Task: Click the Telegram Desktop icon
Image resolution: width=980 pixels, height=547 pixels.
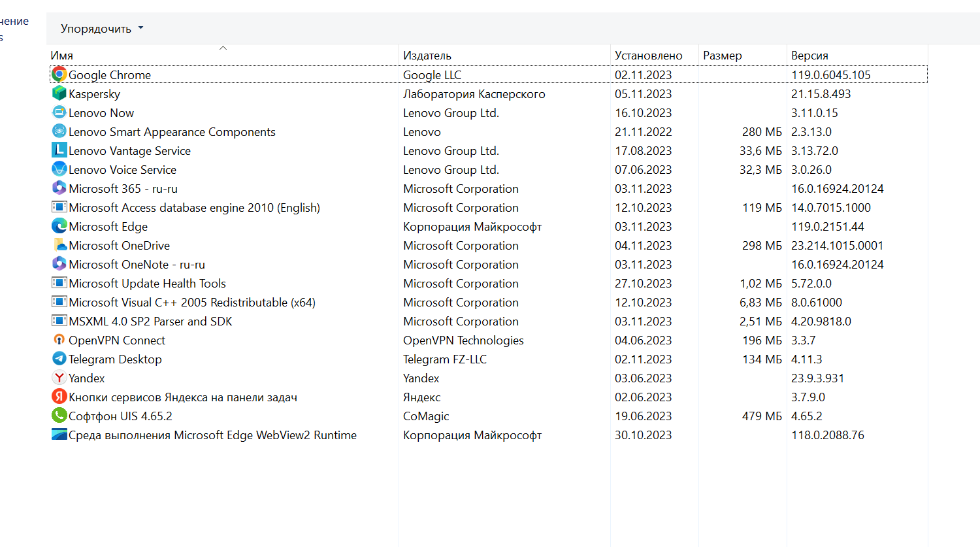Action: pos(59,359)
